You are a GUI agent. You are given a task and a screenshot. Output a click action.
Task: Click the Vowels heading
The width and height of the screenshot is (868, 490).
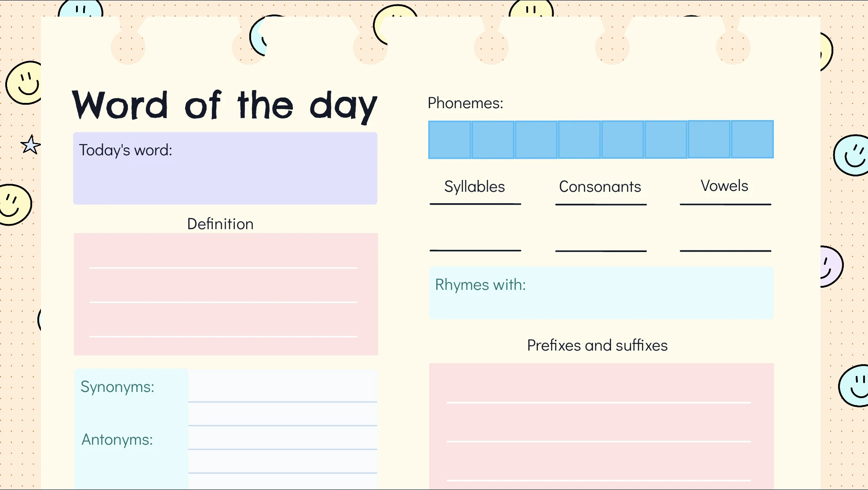point(725,186)
